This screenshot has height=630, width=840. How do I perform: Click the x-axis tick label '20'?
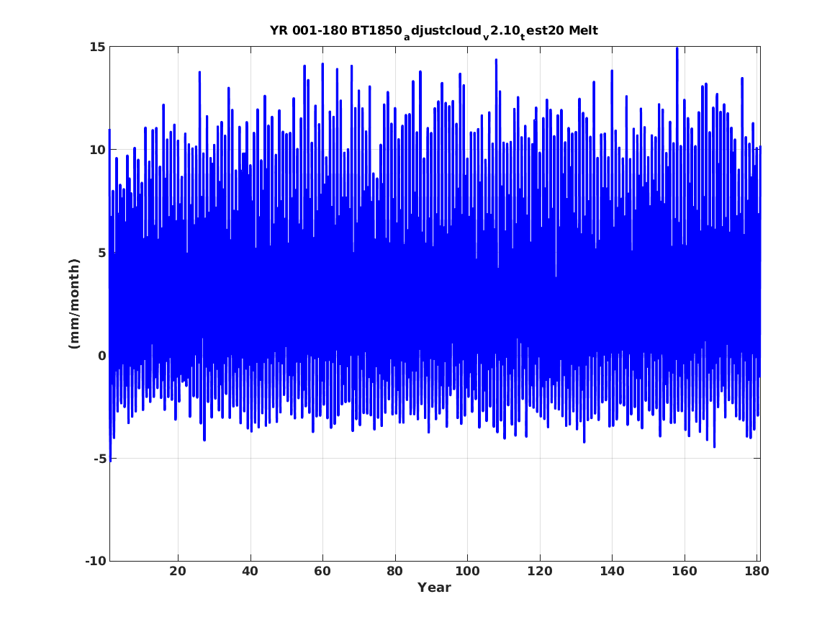[178, 572]
